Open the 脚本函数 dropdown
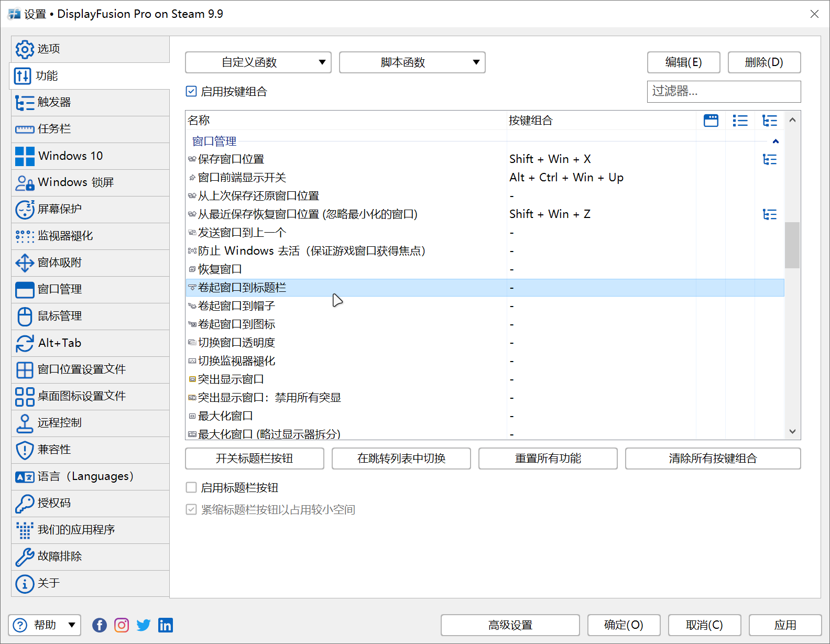 pyautogui.click(x=412, y=62)
